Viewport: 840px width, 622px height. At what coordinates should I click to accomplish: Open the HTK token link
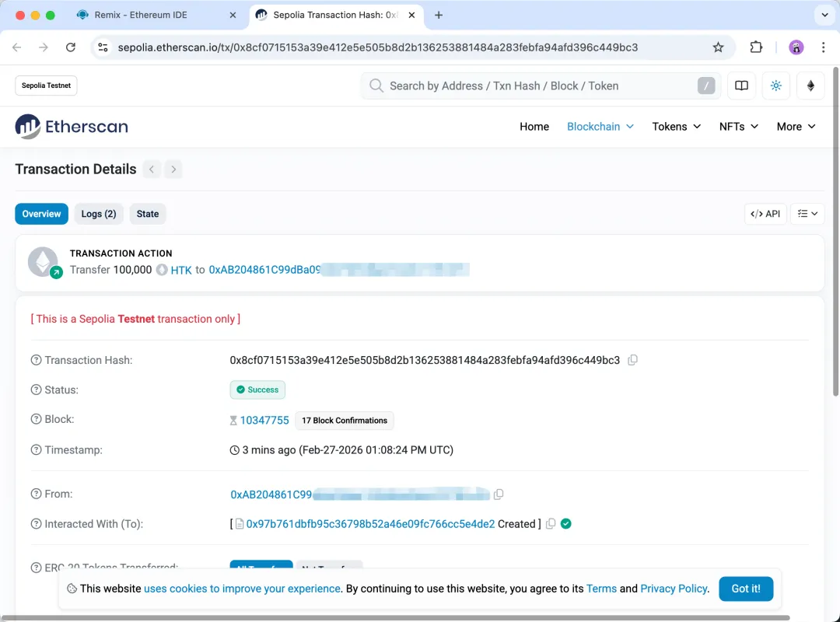181,270
